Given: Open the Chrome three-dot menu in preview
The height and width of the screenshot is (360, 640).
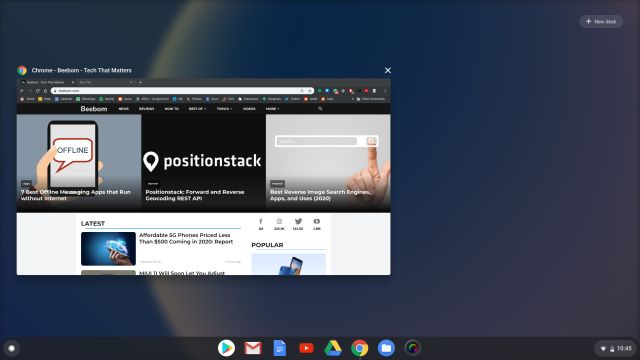Looking at the screenshot, I should click(x=385, y=91).
